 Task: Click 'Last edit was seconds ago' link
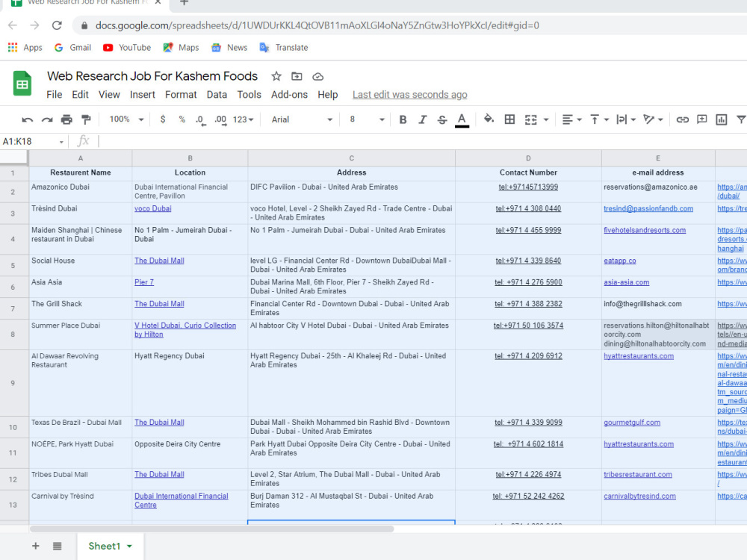click(x=409, y=95)
